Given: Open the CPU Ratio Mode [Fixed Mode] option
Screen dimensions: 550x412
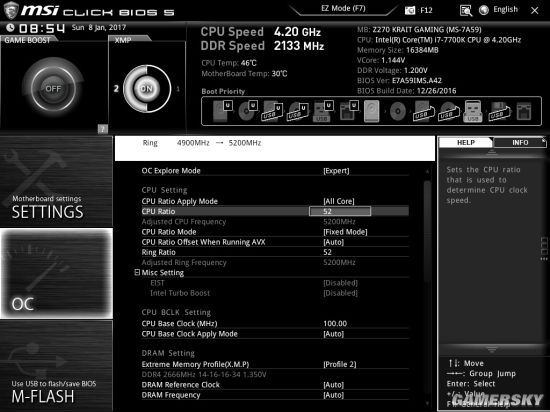Looking at the screenshot, I should tap(275, 232).
